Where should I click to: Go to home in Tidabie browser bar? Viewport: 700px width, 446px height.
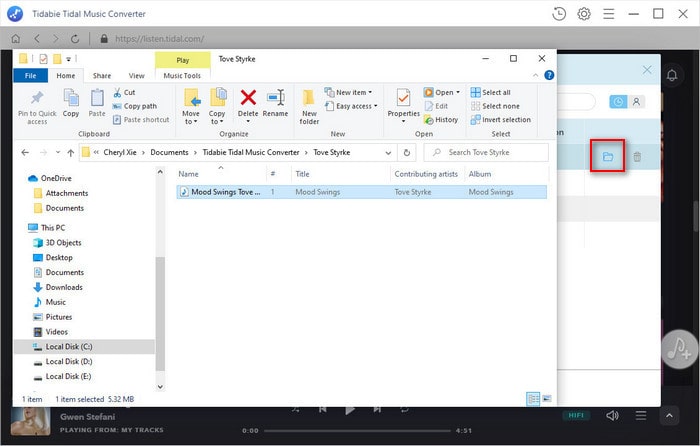tap(16, 39)
